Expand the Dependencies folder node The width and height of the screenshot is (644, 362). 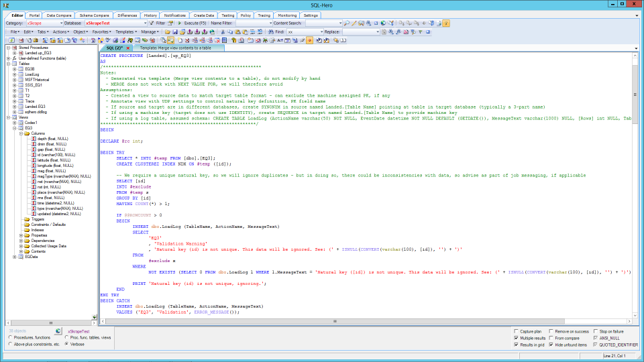[x=21, y=241]
